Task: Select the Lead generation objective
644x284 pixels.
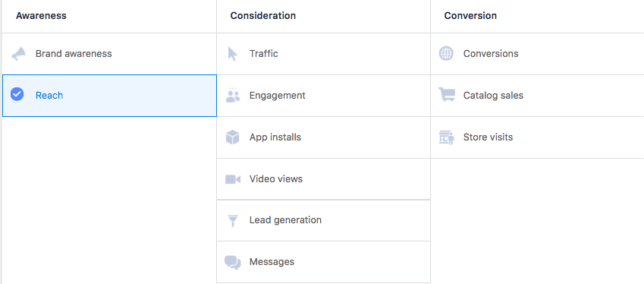Action: coord(324,220)
